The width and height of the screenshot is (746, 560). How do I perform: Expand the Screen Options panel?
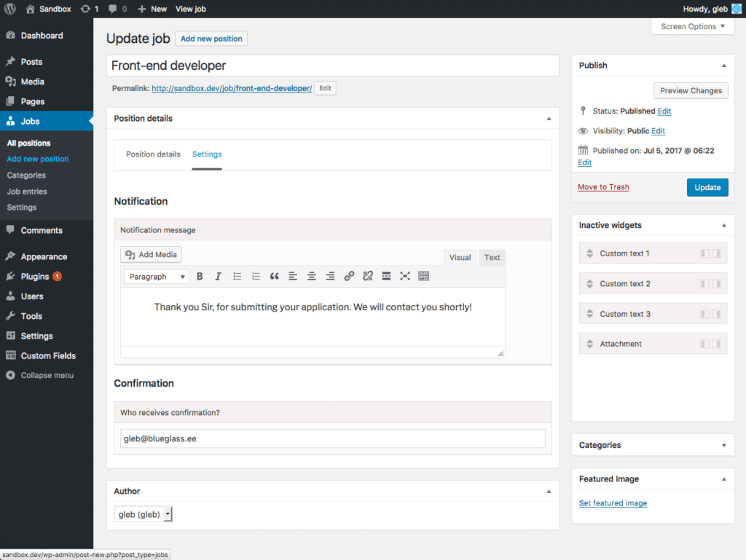[x=692, y=27]
